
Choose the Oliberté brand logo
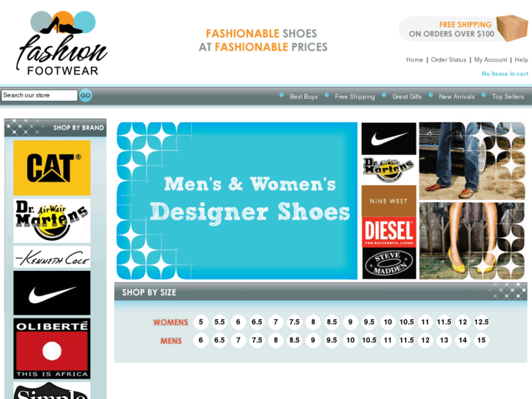[52, 348]
